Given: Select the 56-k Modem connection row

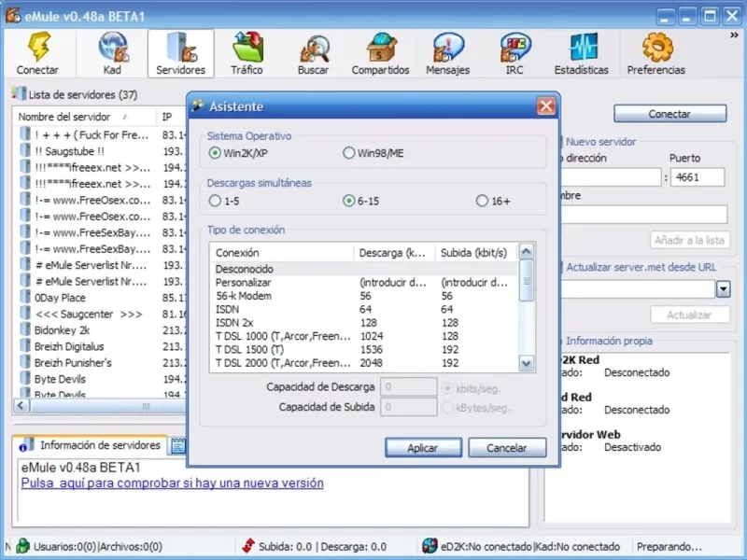Looking at the screenshot, I should pos(364,296).
